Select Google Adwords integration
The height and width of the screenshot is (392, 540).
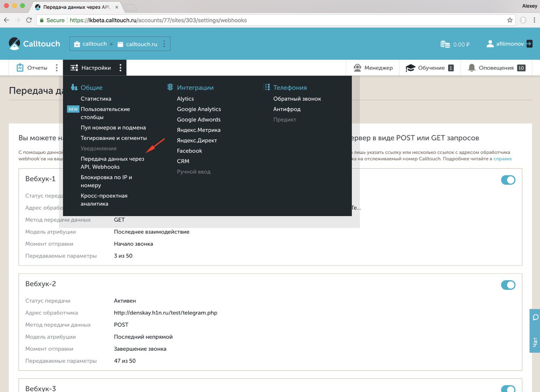[199, 119]
